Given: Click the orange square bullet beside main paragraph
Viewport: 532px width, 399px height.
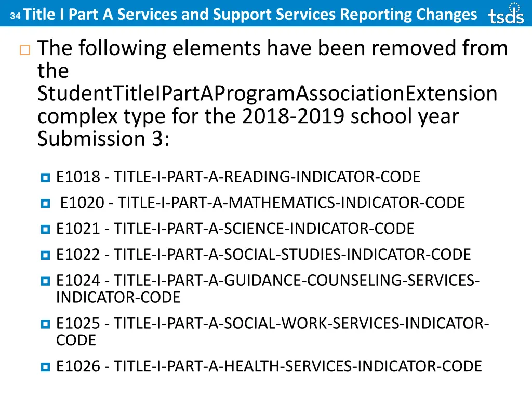Looking at the screenshot, I should [25, 50].
